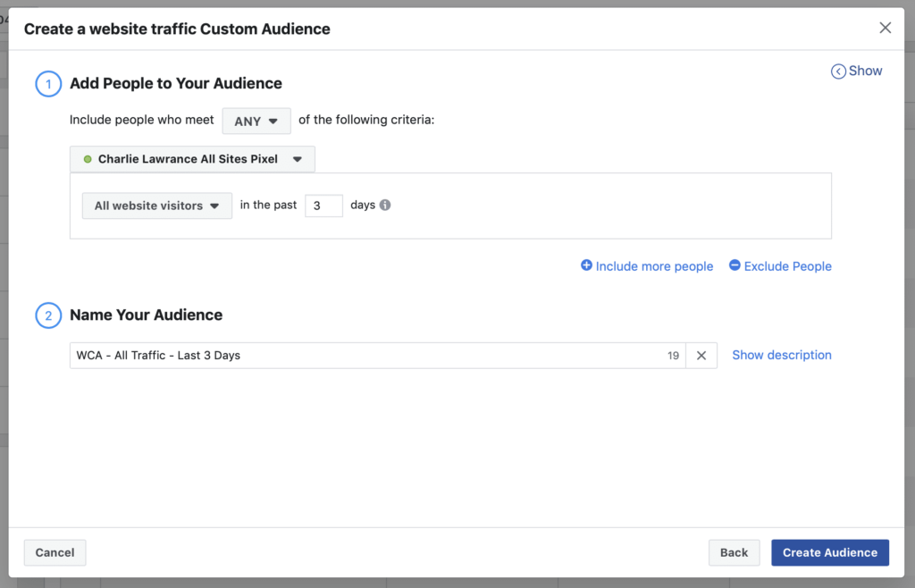The width and height of the screenshot is (915, 588).
Task: Click the step 2 circle icon
Action: [46, 315]
